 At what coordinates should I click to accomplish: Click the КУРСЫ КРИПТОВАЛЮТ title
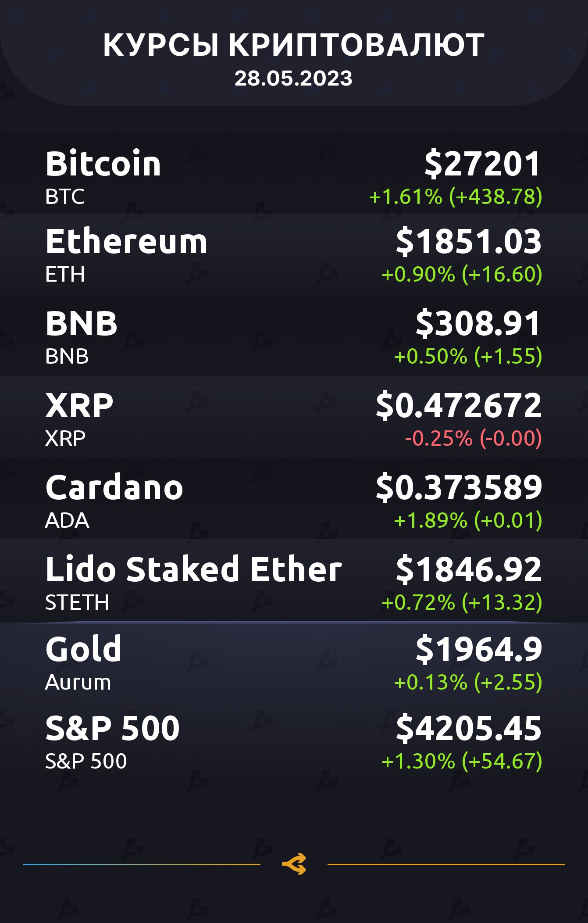pyautogui.click(x=294, y=45)
